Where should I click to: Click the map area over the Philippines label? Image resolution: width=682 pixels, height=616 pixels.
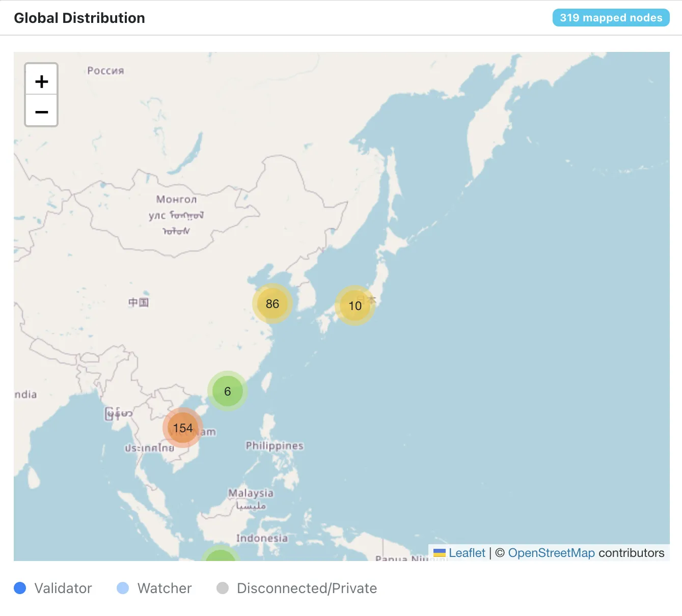click(x=274, y=446)
